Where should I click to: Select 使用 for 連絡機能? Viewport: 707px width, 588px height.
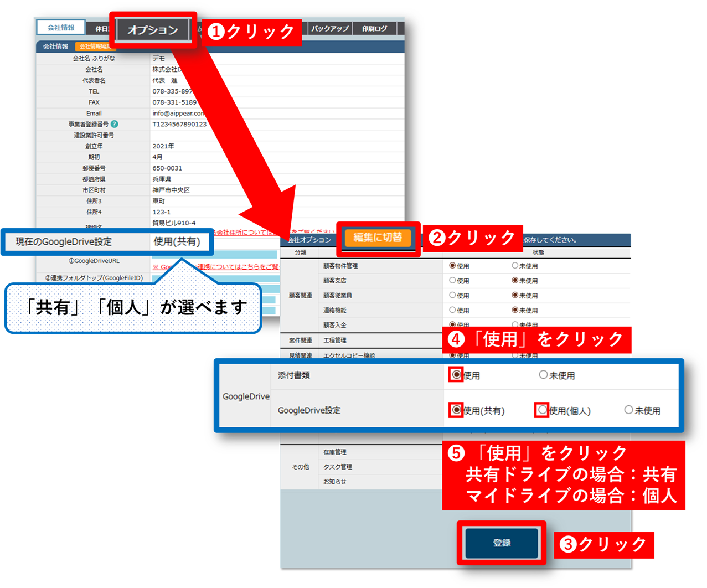(x=452, y=310)
